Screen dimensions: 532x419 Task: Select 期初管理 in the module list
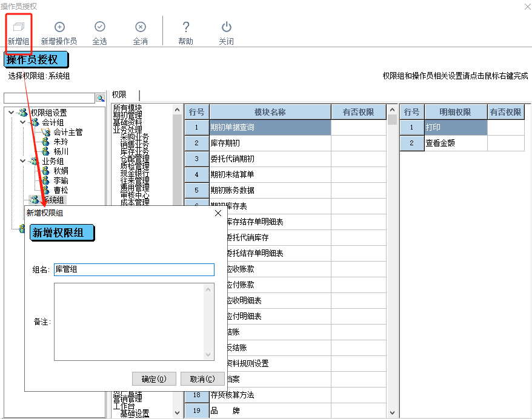128,115
